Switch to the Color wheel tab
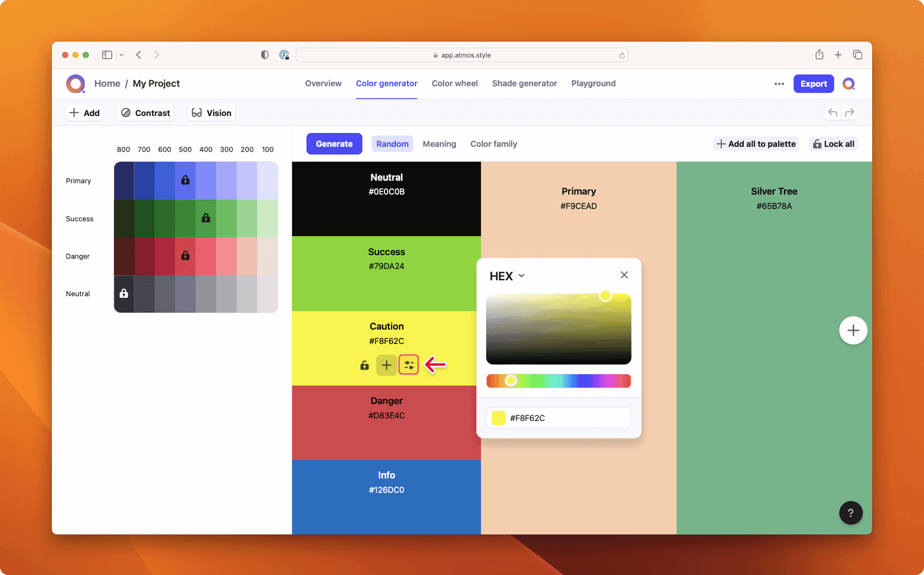Viewport: 924px width, 575px height. pos(454,83)
